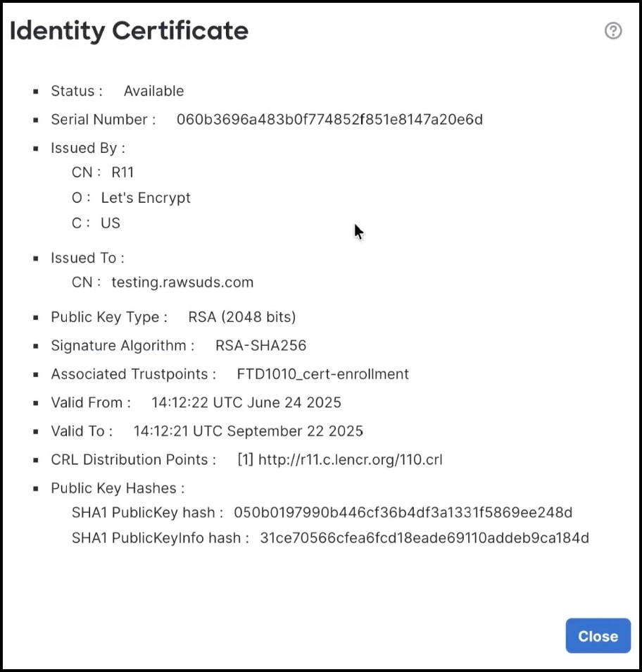Select the RSA-SHA256 signature algorithm text
Image resolution: width=642 pixels, height=672 pixels.
[x=260, y=345]
